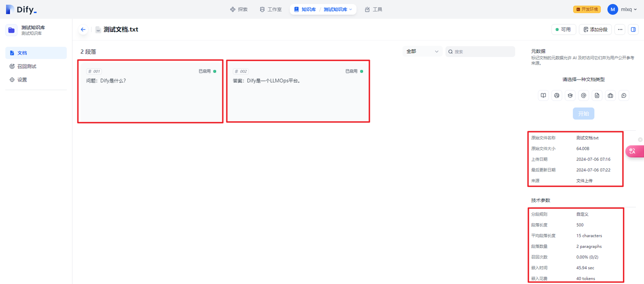Click the 开始 button in metadata panel

584,114
